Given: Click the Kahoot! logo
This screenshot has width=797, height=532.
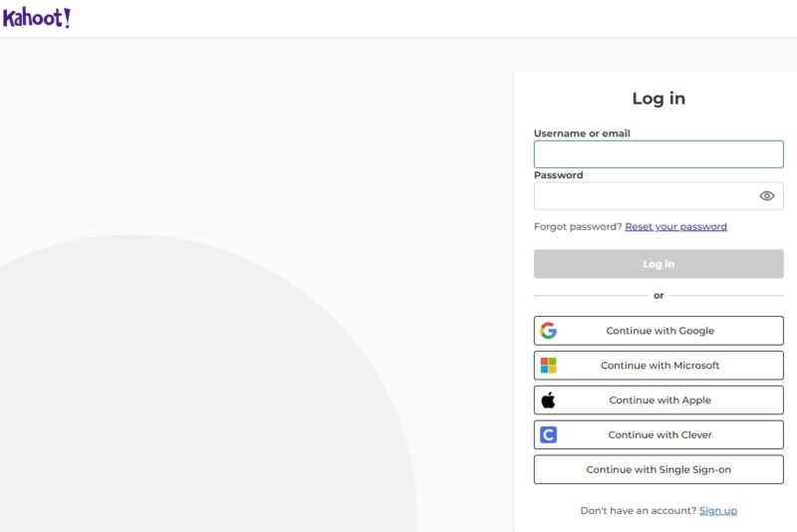Looking at the screenshot, I should (36, 18).
